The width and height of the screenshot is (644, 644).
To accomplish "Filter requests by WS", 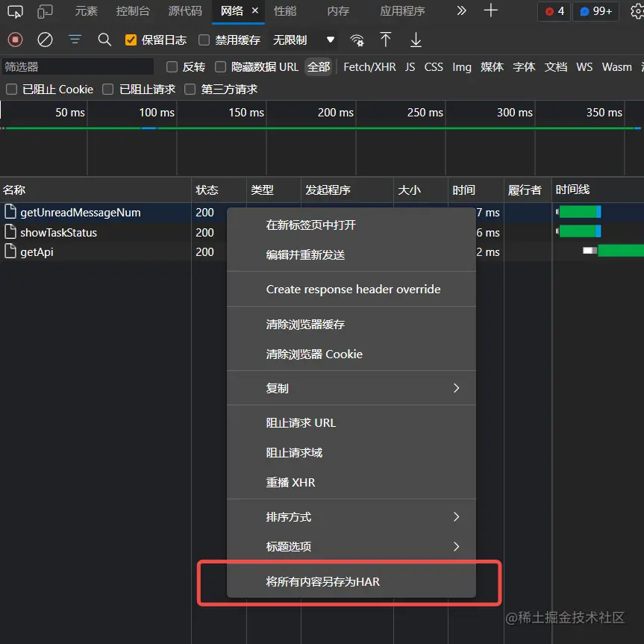I will 584,66.
